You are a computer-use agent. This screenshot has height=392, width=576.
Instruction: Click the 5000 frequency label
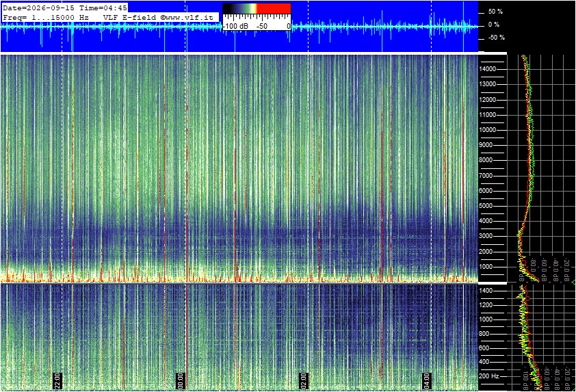[x=486, y=206]
